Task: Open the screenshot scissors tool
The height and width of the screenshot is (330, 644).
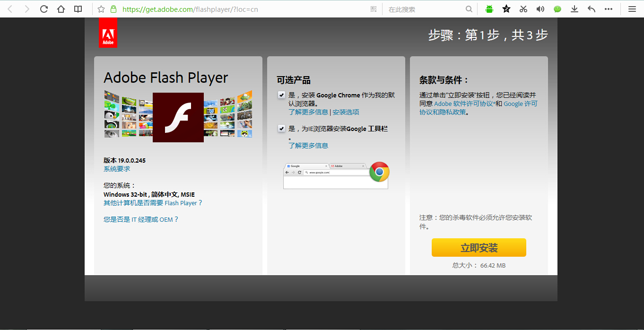Action: 523,9
